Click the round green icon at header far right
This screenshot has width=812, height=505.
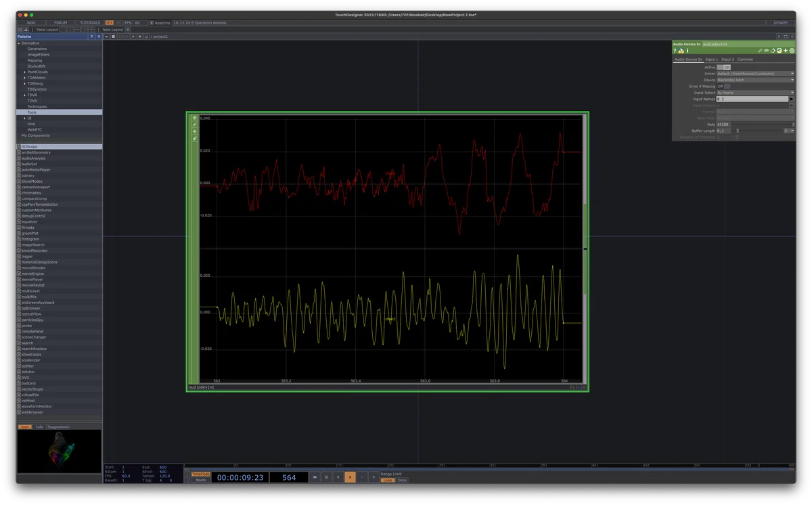792,51
